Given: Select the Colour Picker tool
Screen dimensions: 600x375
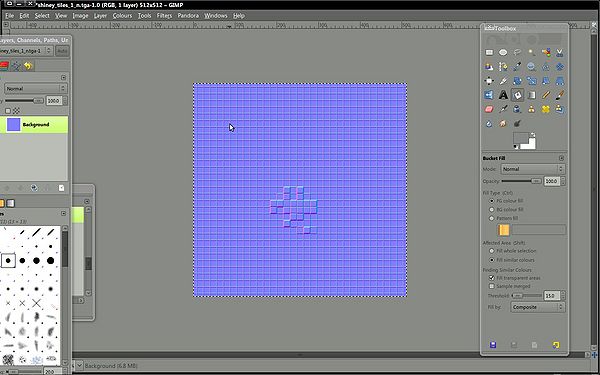Looking at the screenshot, I should 517,67.
